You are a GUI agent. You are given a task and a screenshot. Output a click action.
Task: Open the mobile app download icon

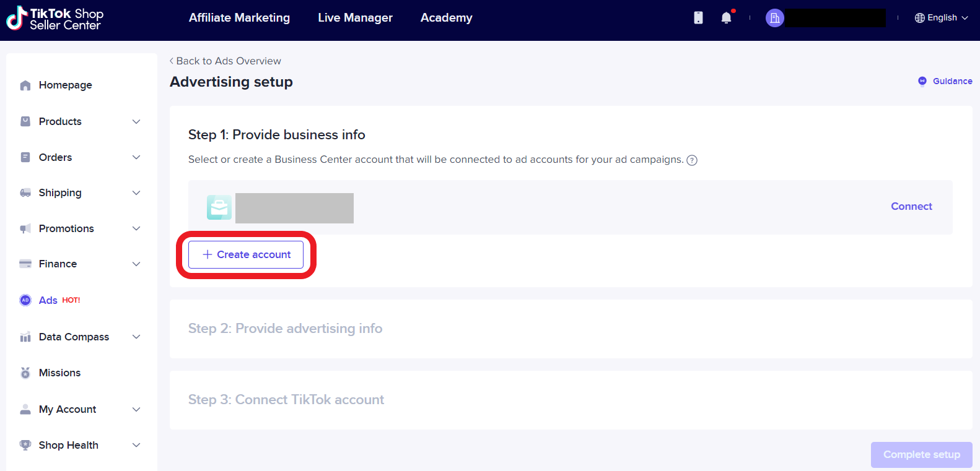coord(698,18)
